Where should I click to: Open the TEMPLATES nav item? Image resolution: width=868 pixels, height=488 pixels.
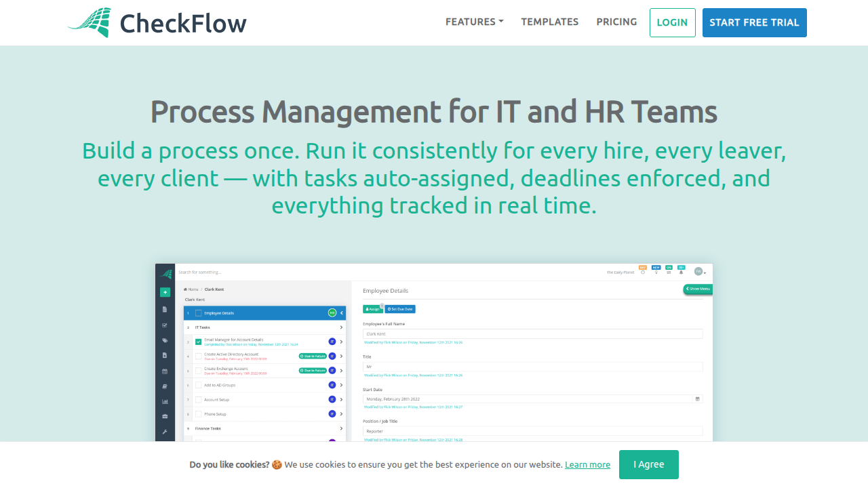click(x=550, y=22)
